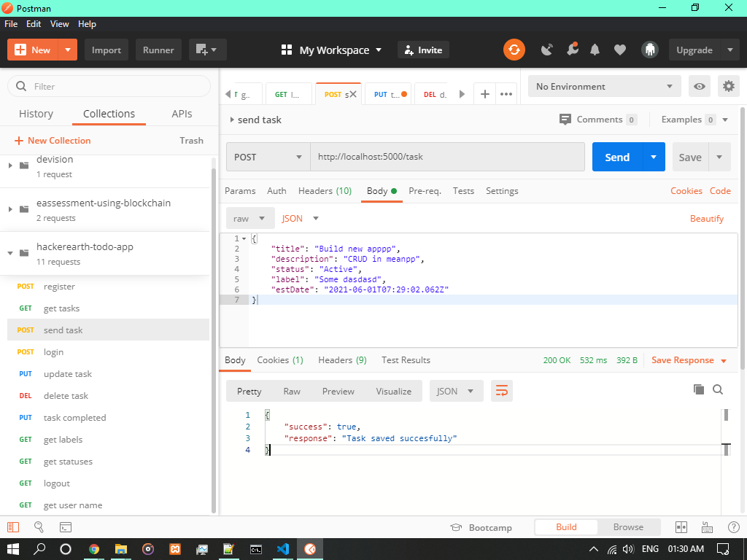Screen dimensions: 747x560
Task: Open the wrench settings icon in header
Action: 572,49
